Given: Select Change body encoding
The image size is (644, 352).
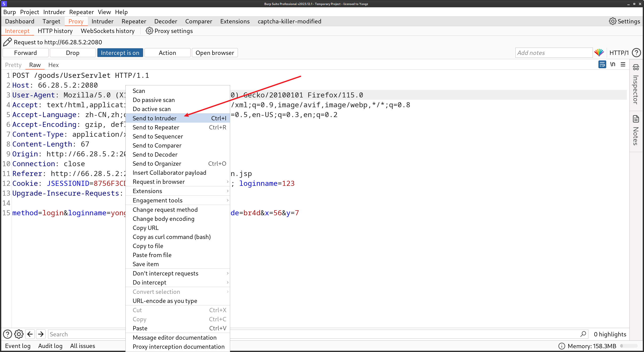Looking at the screenshot, I should [178, 219].
